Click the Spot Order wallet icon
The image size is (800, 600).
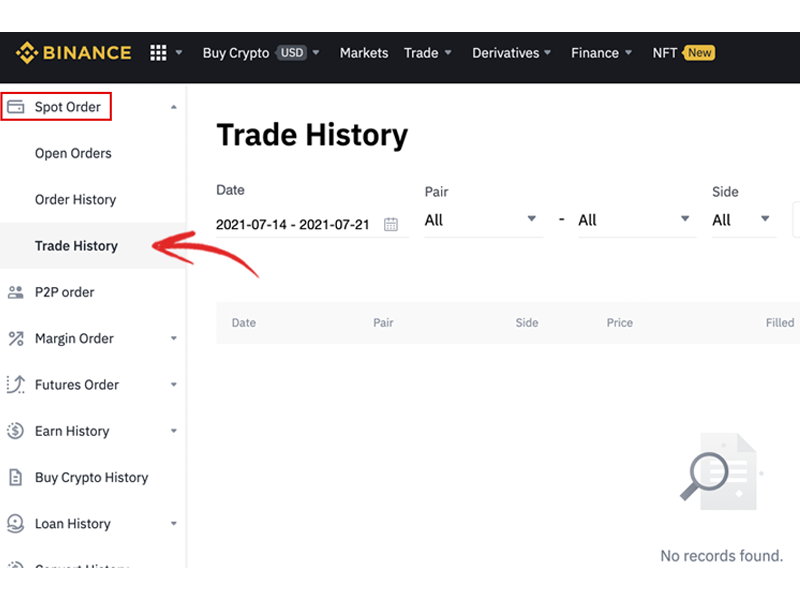[16, 107]
